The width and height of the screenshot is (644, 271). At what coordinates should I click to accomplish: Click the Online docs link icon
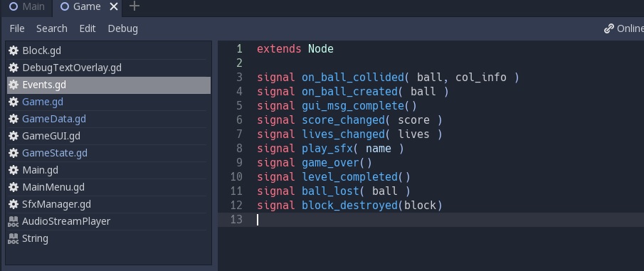pyautogui.click(x=608, y=28)
